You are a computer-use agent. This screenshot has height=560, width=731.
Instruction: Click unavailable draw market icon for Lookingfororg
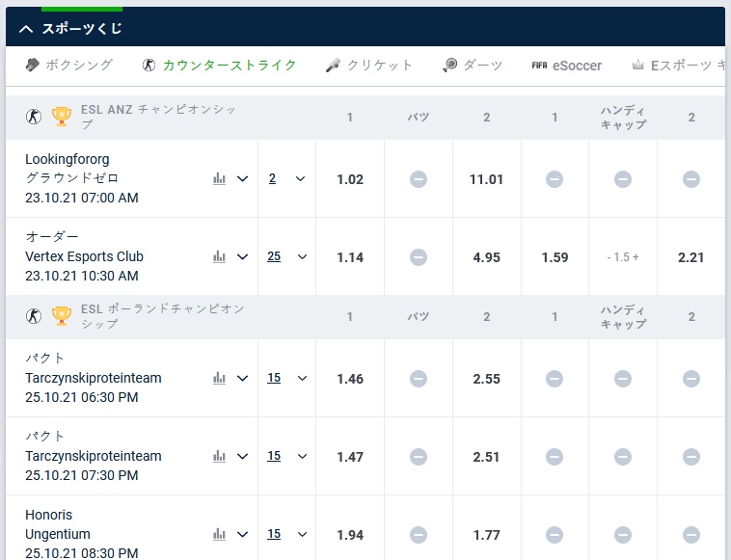tap(419, 179)
